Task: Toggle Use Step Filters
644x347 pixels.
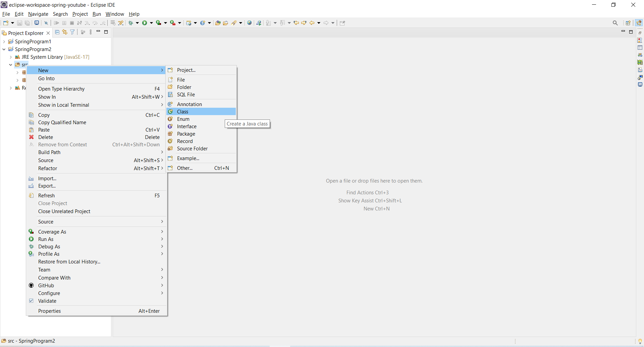Action: pyautogui.click(x=121, y=23)
